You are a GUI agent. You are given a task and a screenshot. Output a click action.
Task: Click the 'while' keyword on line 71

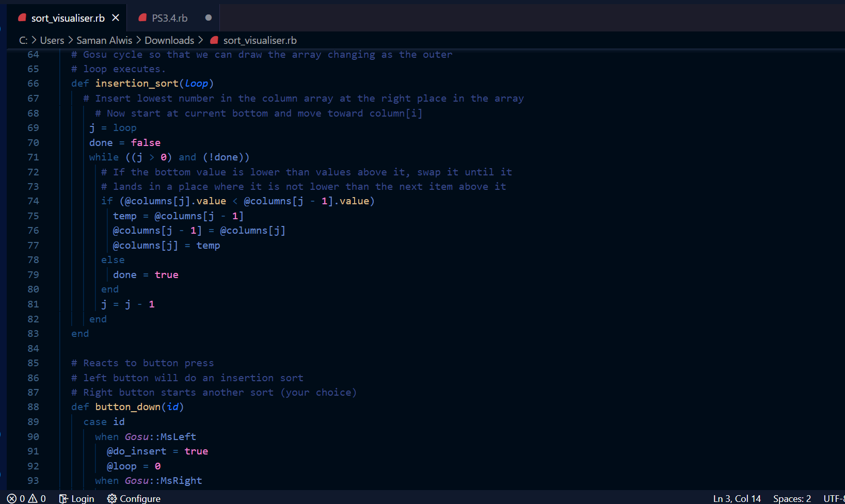tap(104, 157)
